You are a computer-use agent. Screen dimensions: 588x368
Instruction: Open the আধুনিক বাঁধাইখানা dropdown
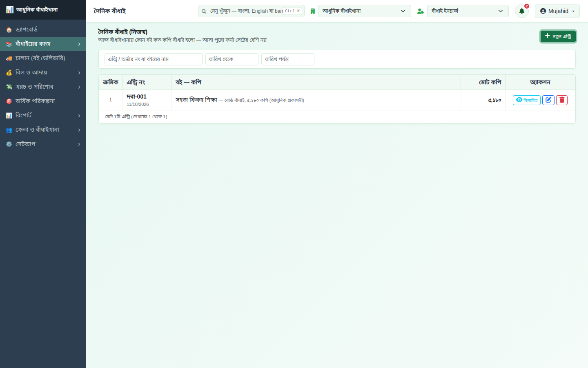[x=365, y=11]
